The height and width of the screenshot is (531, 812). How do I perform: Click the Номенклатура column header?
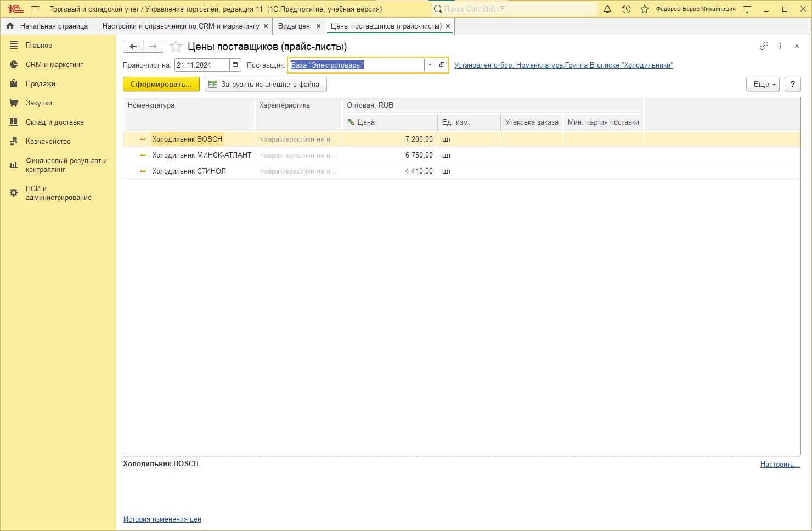coord(189,114)
